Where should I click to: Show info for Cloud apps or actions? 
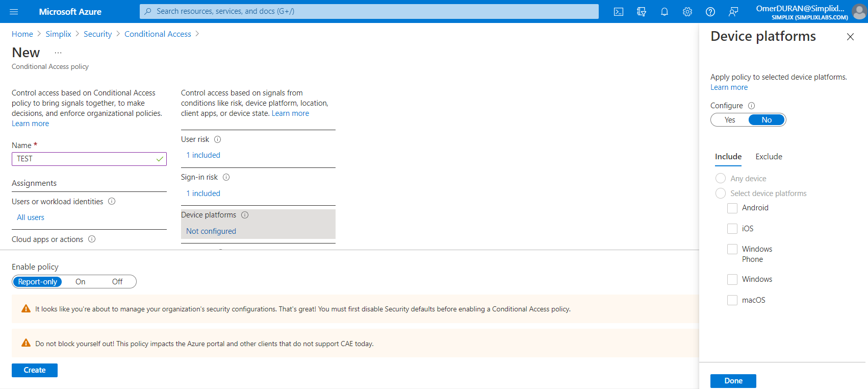click(92, 239)
